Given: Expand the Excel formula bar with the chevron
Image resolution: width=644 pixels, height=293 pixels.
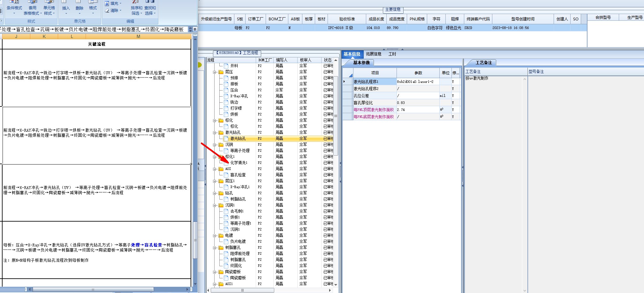Looking at the screenshot, I should point(195,29).
